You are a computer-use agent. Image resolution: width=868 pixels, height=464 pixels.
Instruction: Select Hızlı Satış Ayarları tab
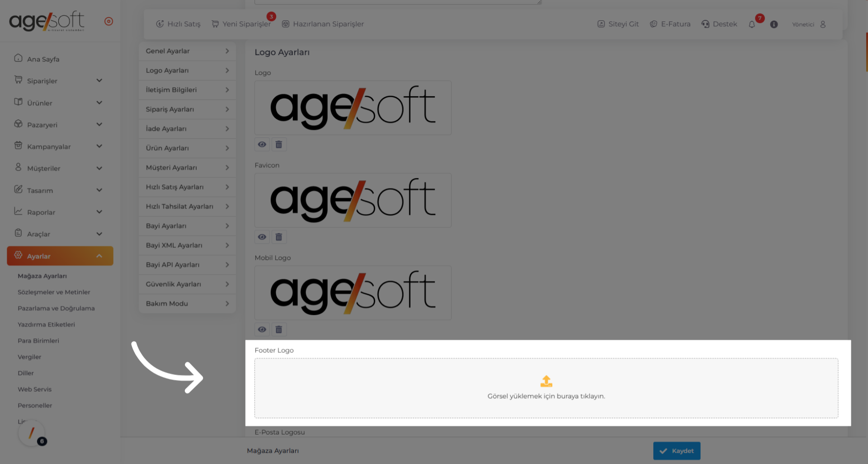click(187, 187)
